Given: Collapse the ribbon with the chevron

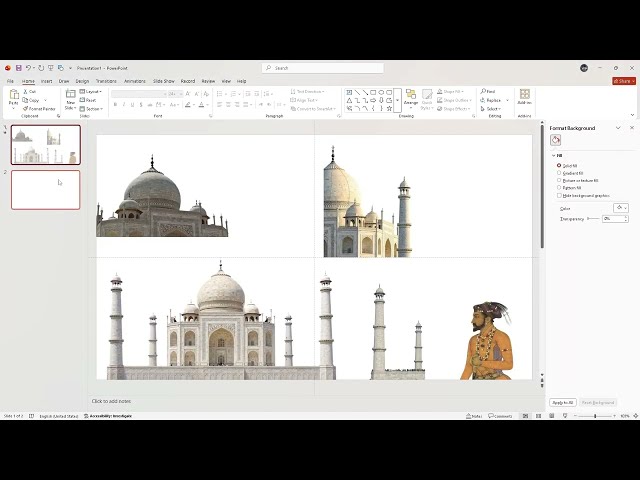Looking at the screenshot, I should point(632,116).
